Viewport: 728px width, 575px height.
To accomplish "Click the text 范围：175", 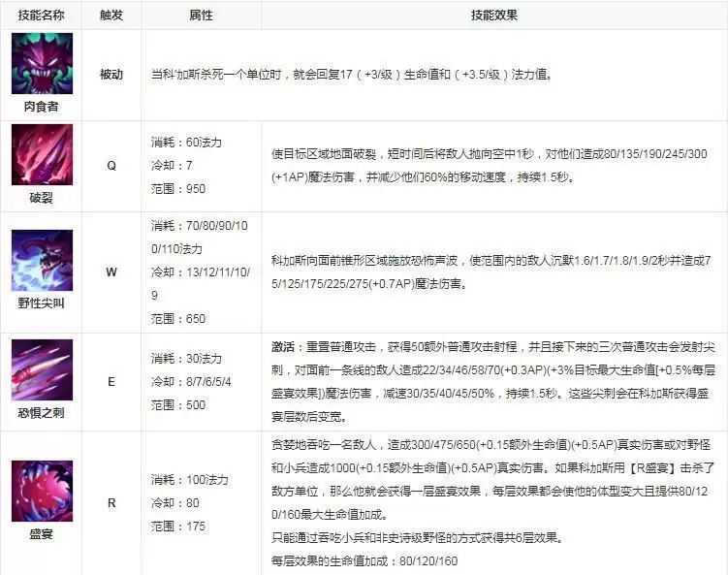I will [177, 527].
